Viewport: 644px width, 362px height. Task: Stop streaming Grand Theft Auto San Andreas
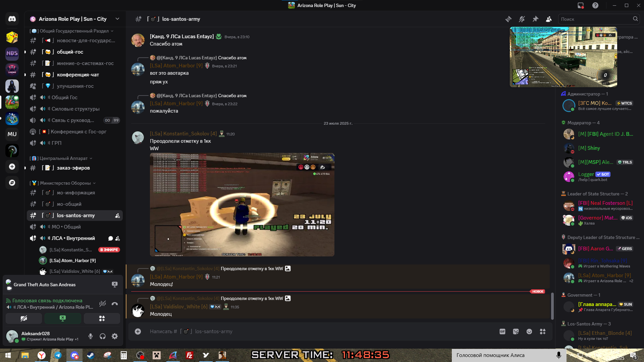(x=115, y=285)
